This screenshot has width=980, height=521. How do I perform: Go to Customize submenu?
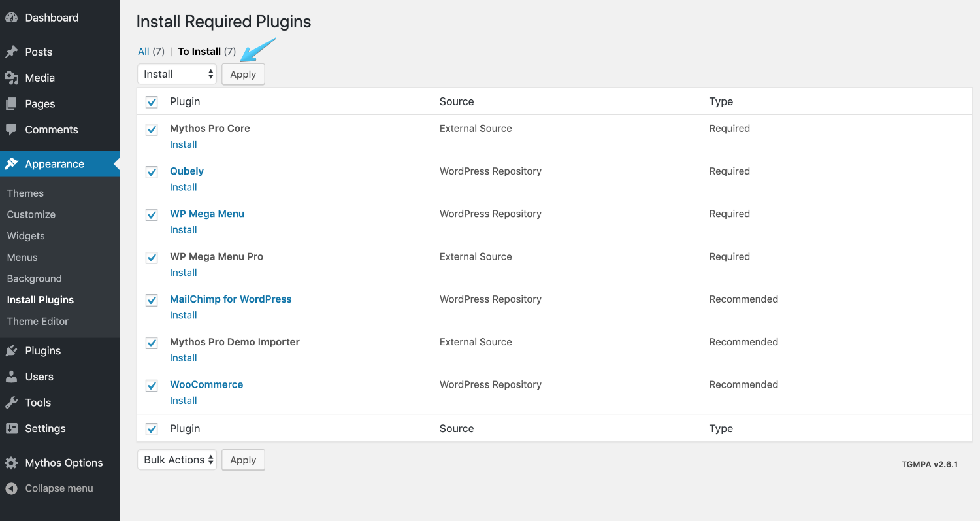(31, 214)
